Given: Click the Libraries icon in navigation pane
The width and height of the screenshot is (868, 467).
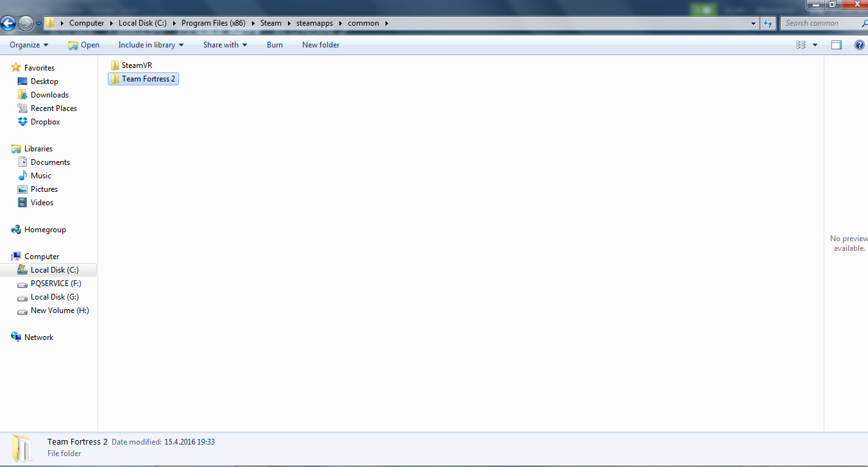Looking at the screenshot, I should click(16, 149).
